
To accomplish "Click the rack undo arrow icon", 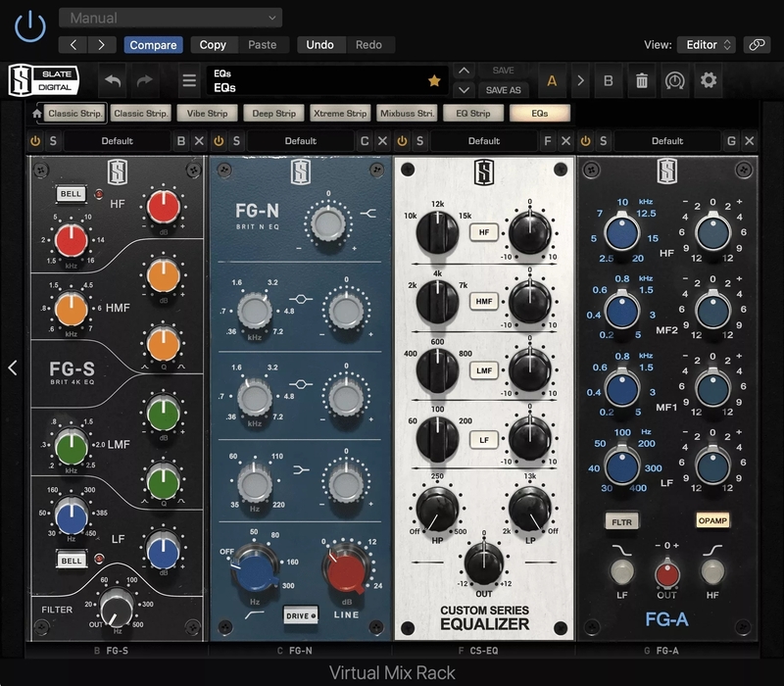I will pos(113,80).
